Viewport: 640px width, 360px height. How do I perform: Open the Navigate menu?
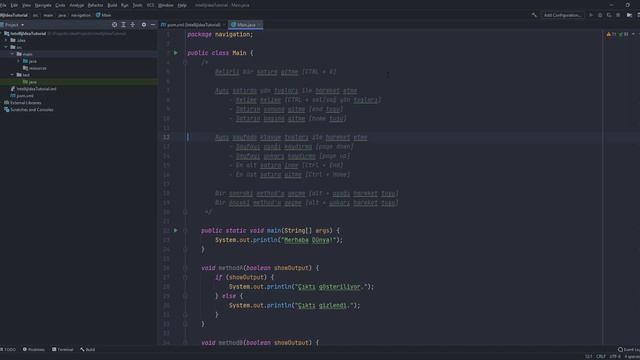click(43, 5)
